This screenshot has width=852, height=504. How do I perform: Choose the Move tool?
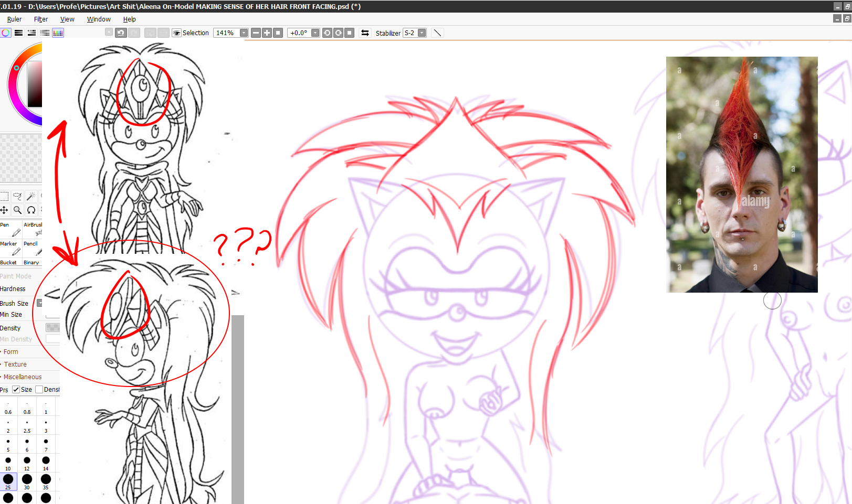tap(4, 210)
